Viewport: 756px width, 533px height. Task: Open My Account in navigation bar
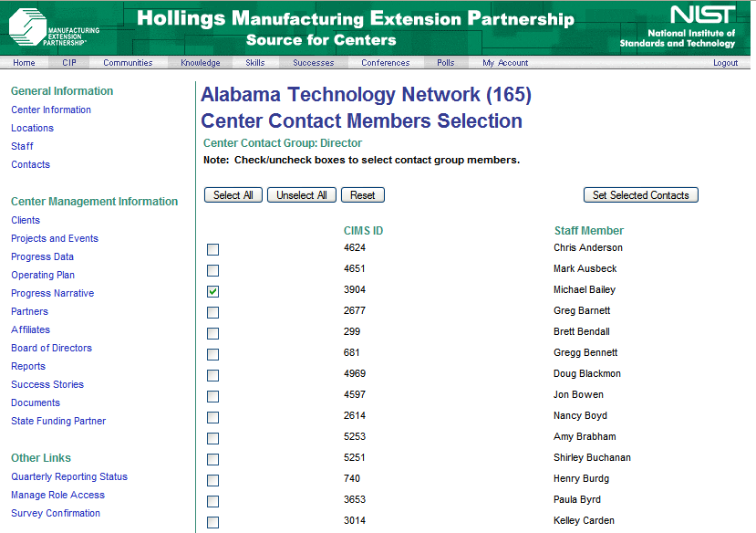click(x=505, y=63)
